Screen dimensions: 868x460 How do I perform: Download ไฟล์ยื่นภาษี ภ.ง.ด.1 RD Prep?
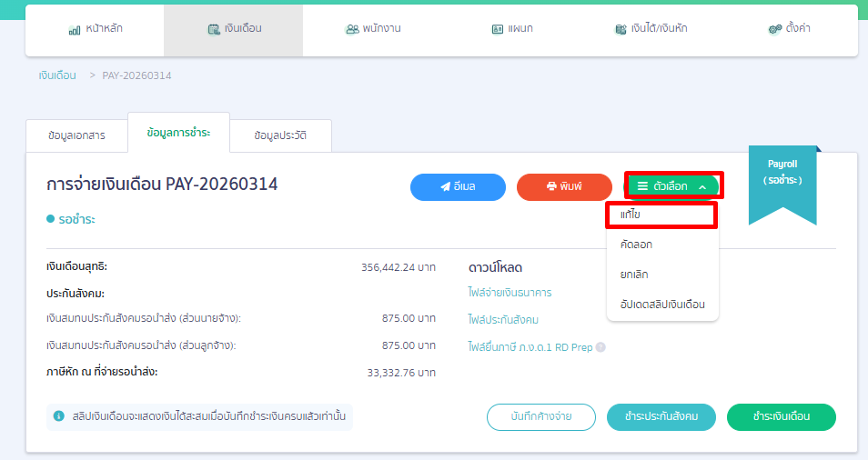coord(530,347)
